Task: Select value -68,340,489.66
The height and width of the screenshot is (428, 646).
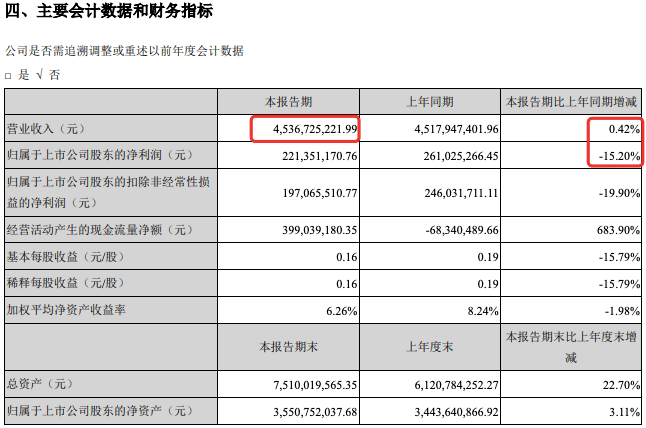Action: coord(462,230)
